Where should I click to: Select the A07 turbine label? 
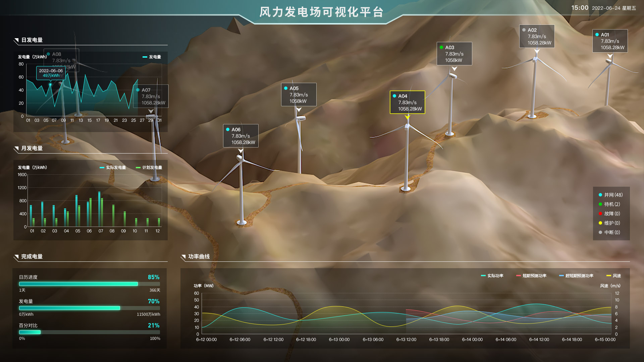pyautogui.click(x=150, y=96)
